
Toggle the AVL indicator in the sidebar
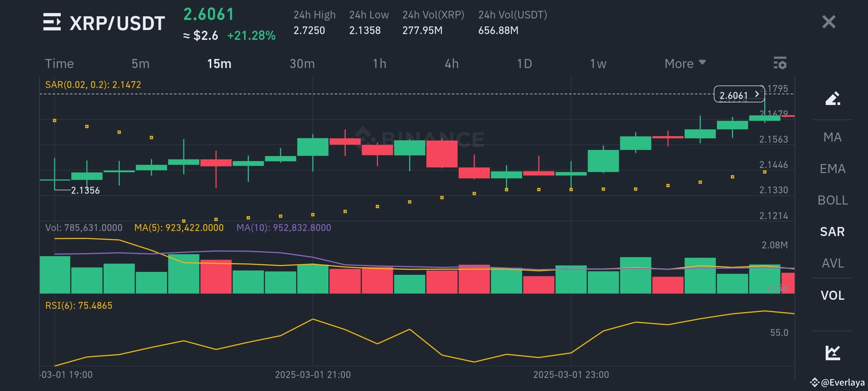tap(833, 264)
